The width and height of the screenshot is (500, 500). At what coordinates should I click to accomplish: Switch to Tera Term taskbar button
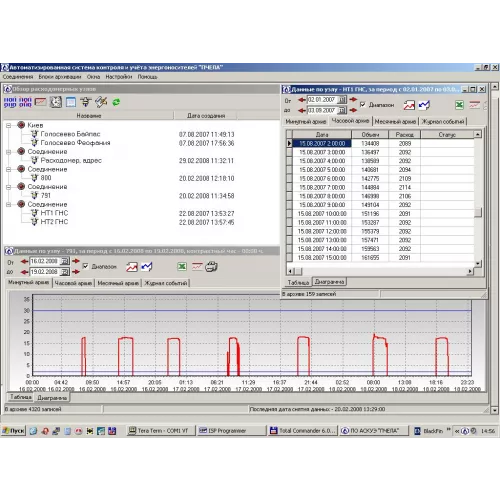click(x=161, y=431)
